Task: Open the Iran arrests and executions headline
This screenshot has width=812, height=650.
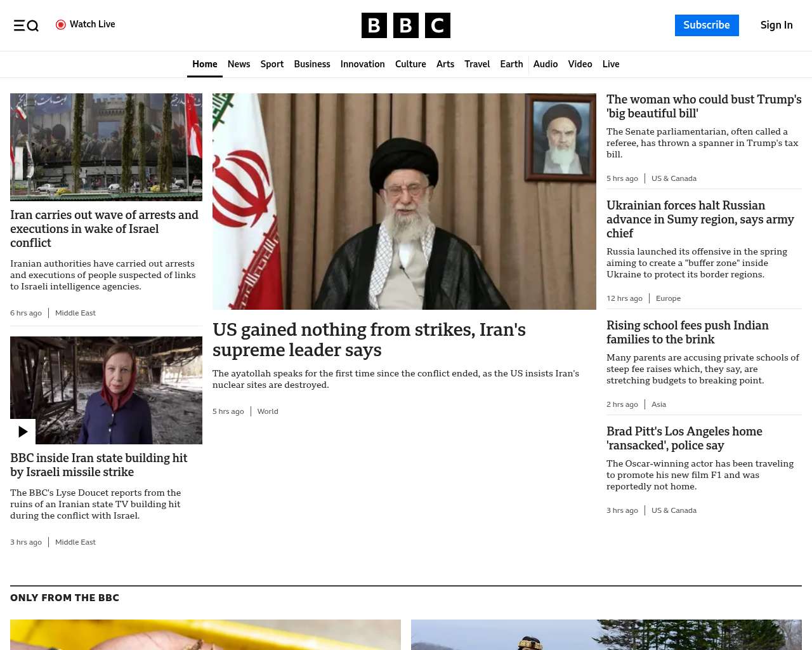Action: [x=105, y=229]
